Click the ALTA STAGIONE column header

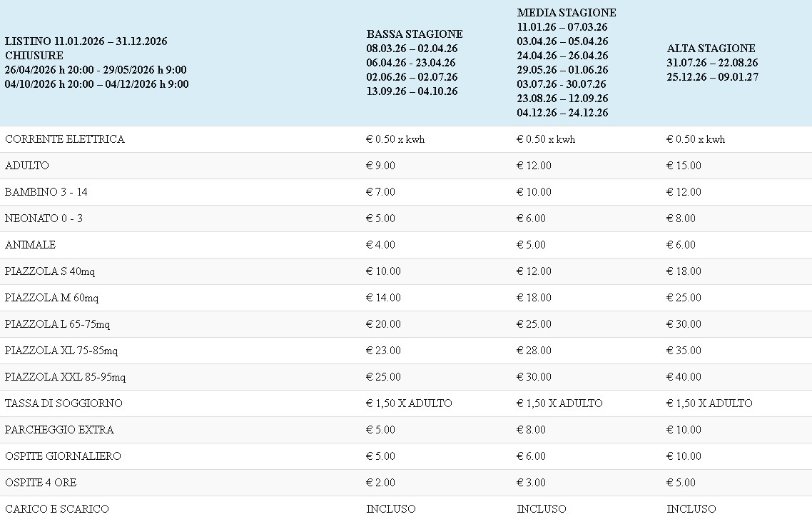tap(711, 49)
